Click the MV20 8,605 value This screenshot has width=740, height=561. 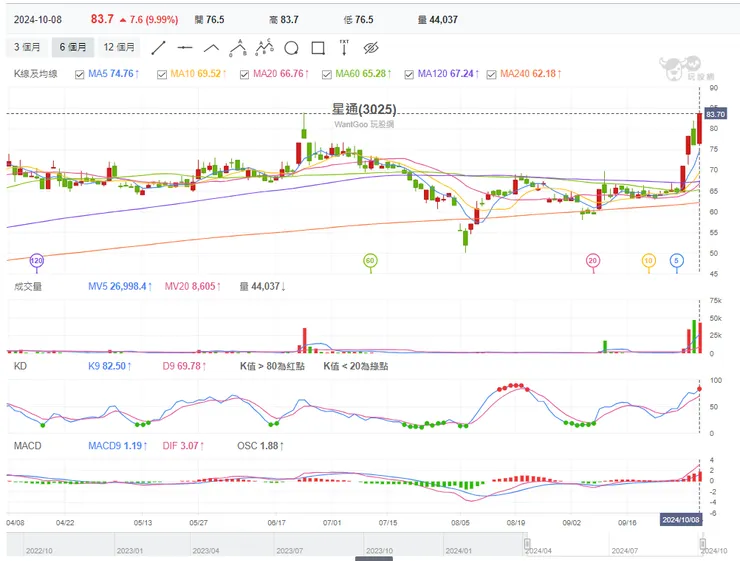click(193, 286)
